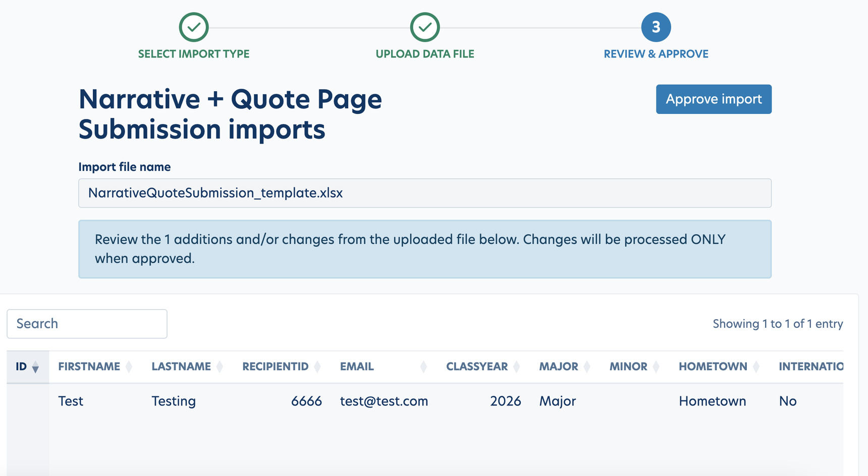The image size is (868, 476).
Task: Go to Select Import Type step label
Action: click(194, 54)
